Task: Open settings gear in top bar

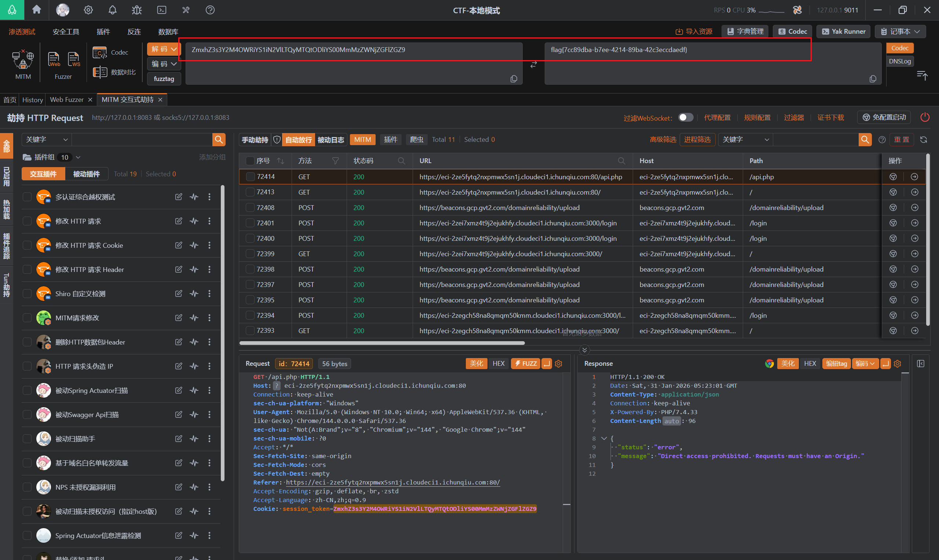Action: 88,10
